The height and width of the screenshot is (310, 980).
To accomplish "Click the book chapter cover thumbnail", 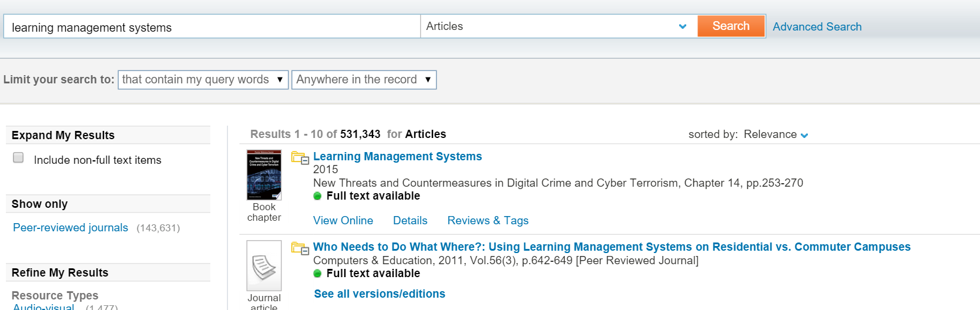I will (264, 175).
